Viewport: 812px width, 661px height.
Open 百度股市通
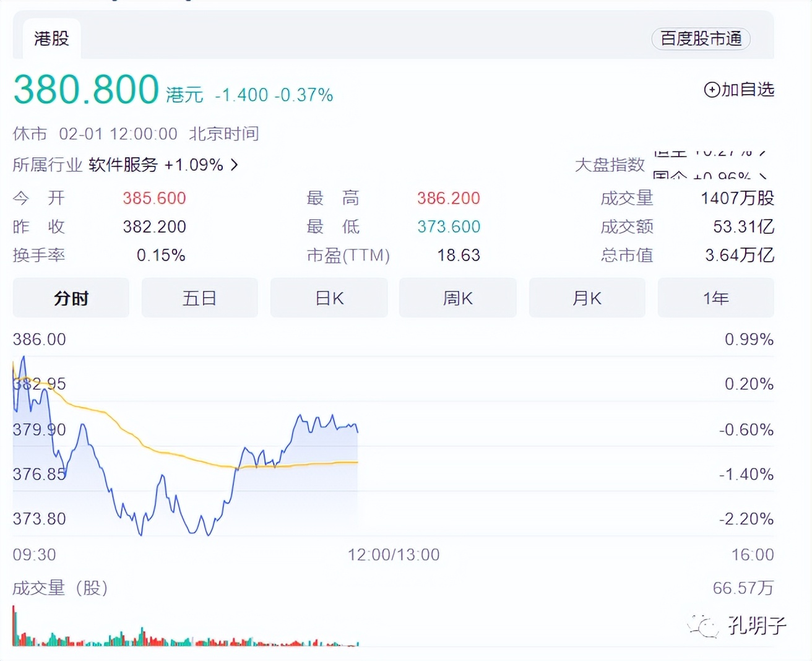701,39
